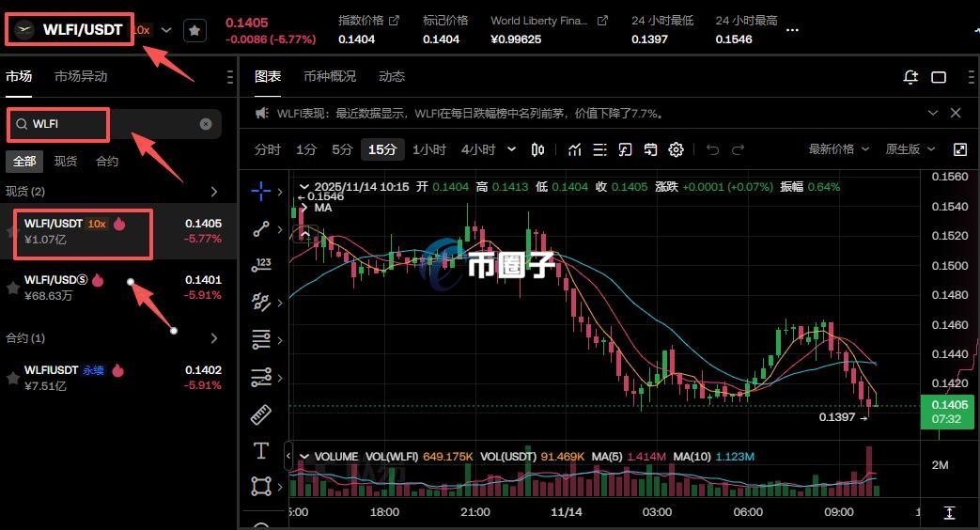
Task: Open the 原生版 chart version dropdown
Action: [x=910, y=149]
